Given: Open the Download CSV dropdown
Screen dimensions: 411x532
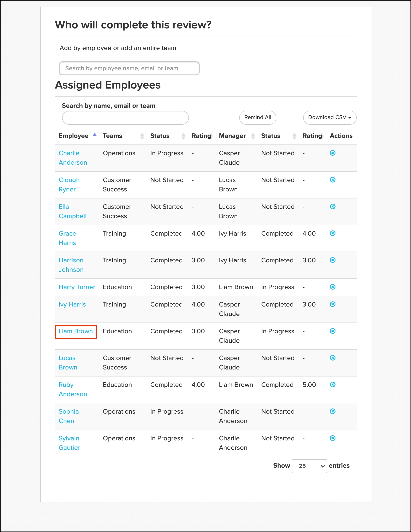Looking at the screenshot, I should pyautogui.click(x=330, y=118).
